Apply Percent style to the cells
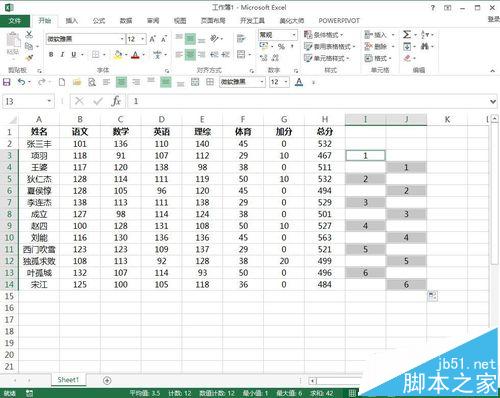500x398 pixels. coord(281,46)
